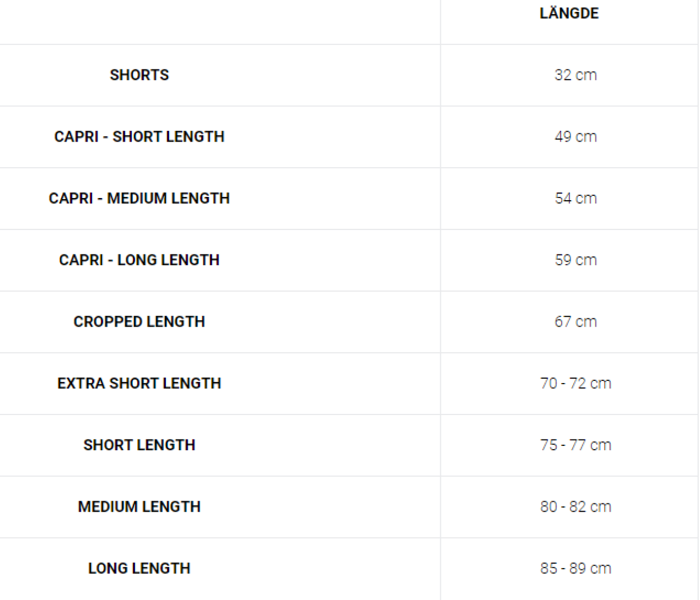Select the CAPRI - LONG LENGTH label
The height and width of the screenshot is (600, 700).
(139, 260)
